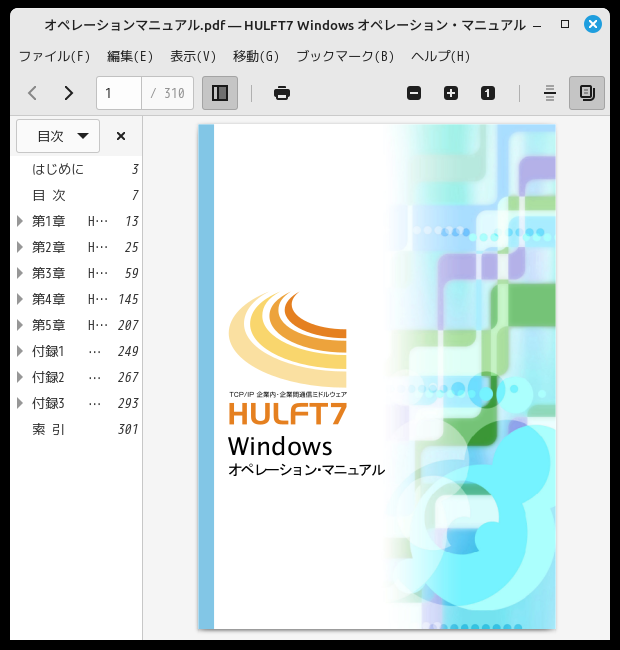Screen dimensions: 620x650
Task: Select 第2章 outline row
Action: (x=77, y=247)
